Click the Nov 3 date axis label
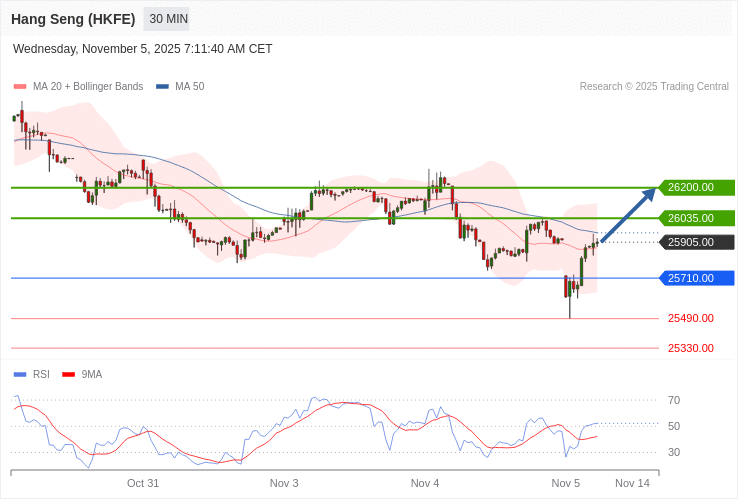 [x=284, y=483]
